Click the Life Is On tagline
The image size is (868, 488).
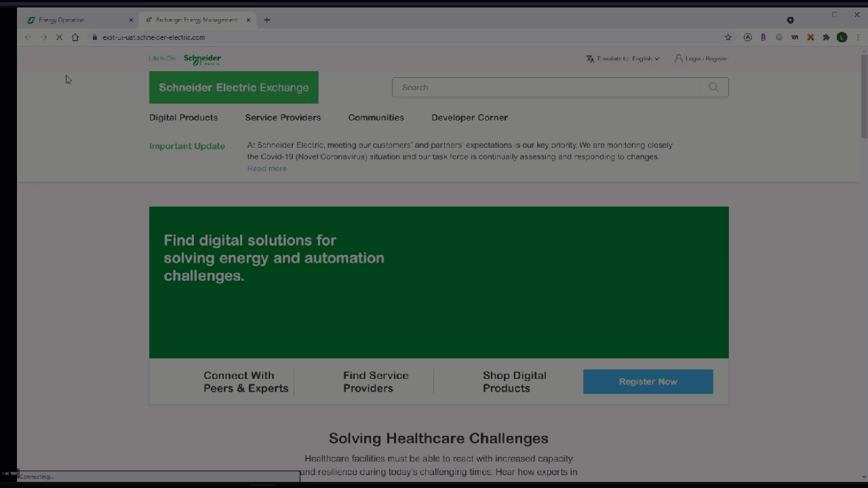pyautogui.click(x=162, y=58)
